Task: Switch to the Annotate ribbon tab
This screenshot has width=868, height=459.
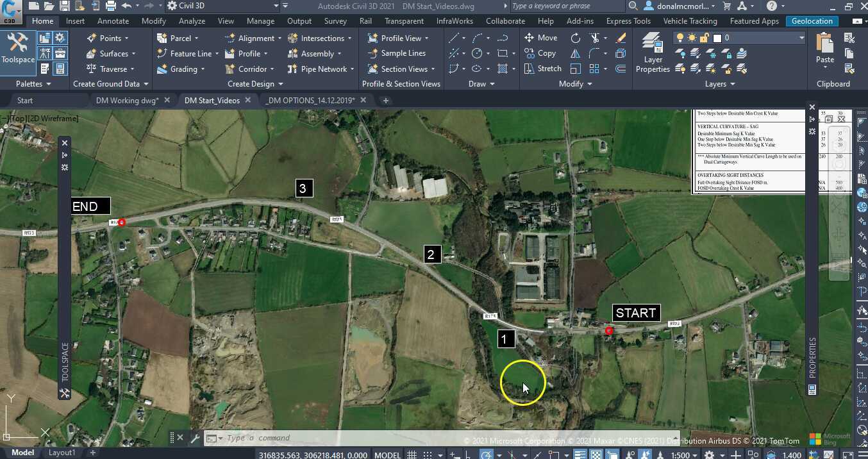Action: pos(113,21)
